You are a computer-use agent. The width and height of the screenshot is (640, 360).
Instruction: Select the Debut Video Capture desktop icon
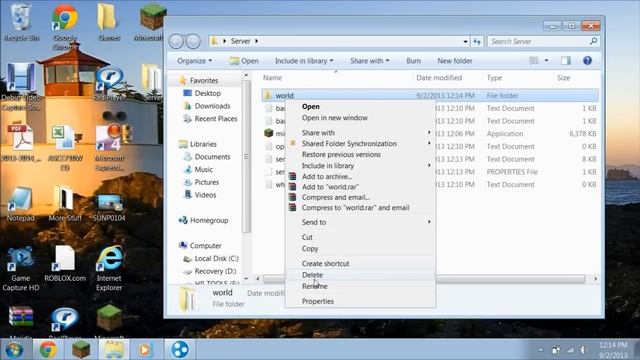pyautogui.click(x=20, y=87)
